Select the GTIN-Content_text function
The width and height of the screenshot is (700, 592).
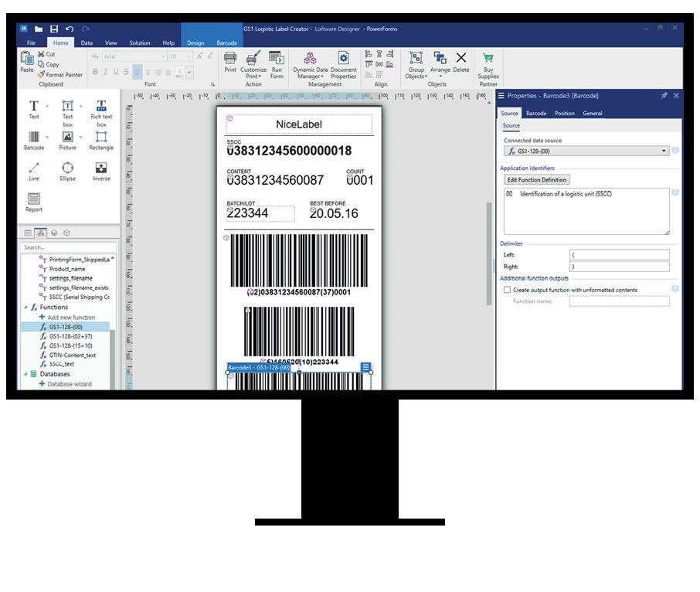68,355
